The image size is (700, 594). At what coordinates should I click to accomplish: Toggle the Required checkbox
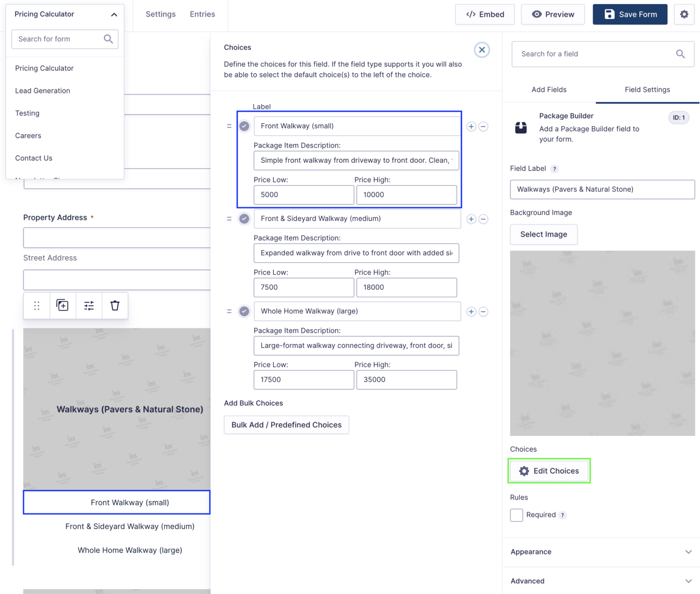[516, 515]
